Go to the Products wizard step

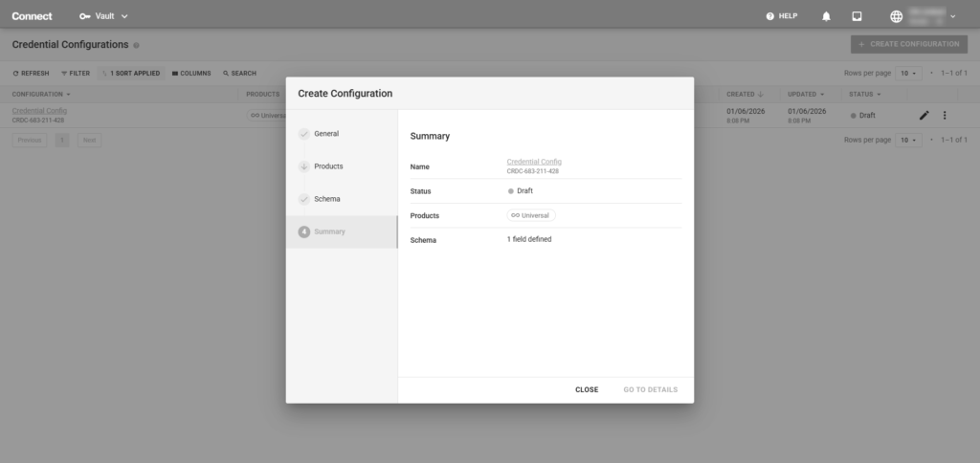click(328, 166)
